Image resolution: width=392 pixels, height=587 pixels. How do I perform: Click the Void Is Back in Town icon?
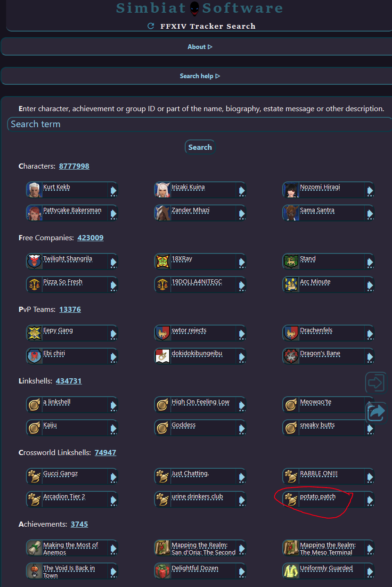point(34,571)
